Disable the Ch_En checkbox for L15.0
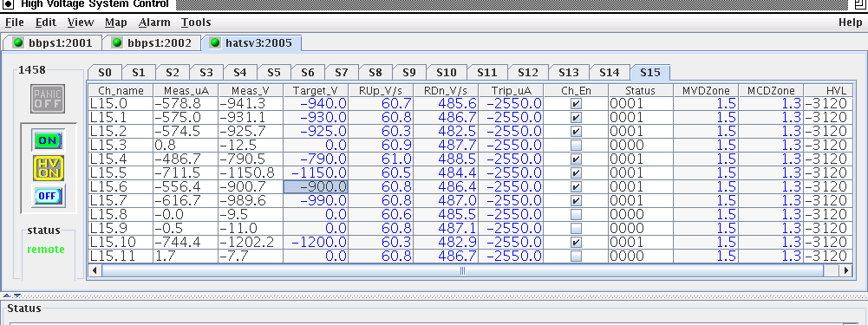 pyautogui.click(x=576, y=103)
